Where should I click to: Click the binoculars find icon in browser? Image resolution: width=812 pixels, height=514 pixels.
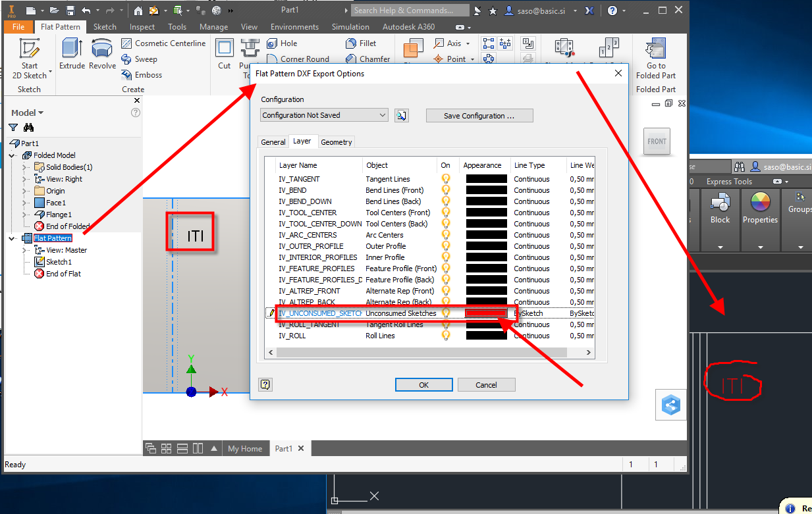[x=28, y=128]
